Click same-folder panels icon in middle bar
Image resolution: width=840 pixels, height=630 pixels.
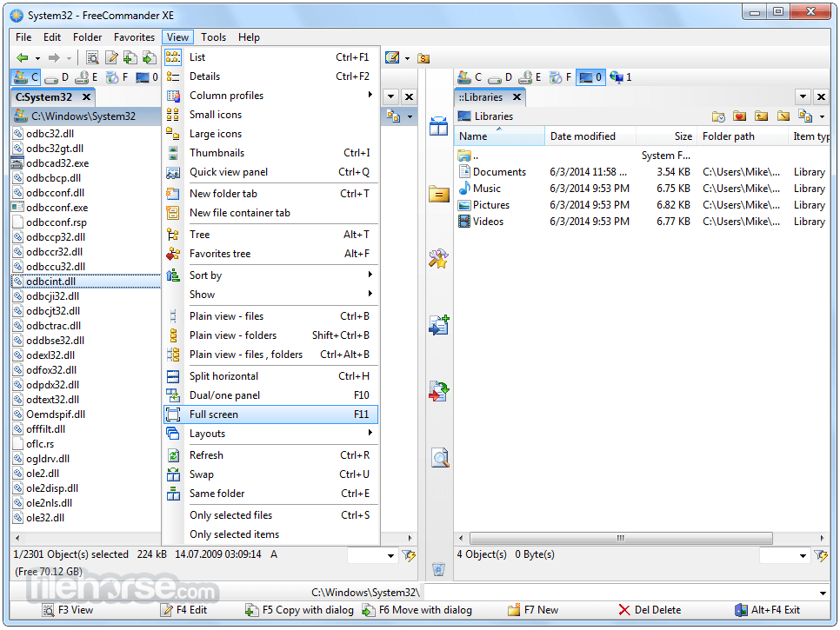click(x=438, y=126)
